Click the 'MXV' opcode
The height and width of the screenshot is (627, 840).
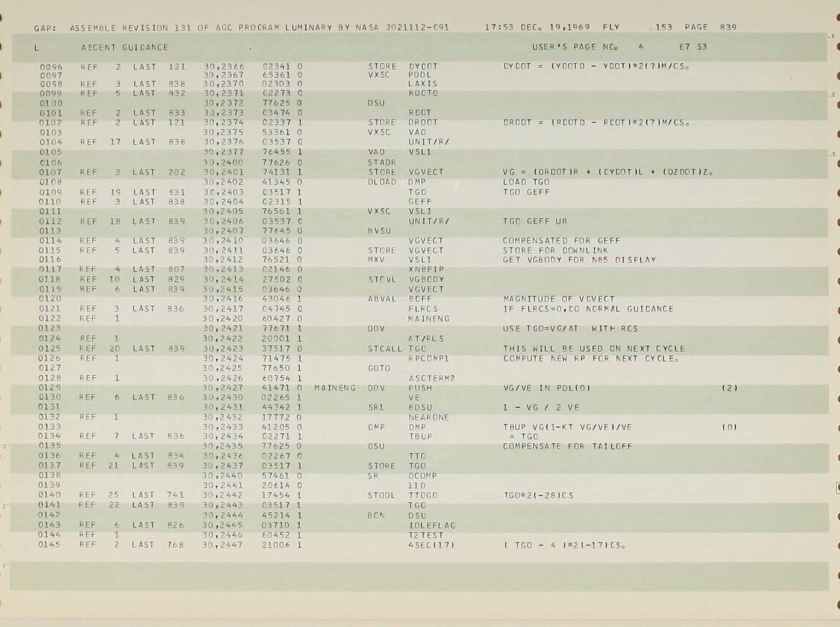point(376,260)
